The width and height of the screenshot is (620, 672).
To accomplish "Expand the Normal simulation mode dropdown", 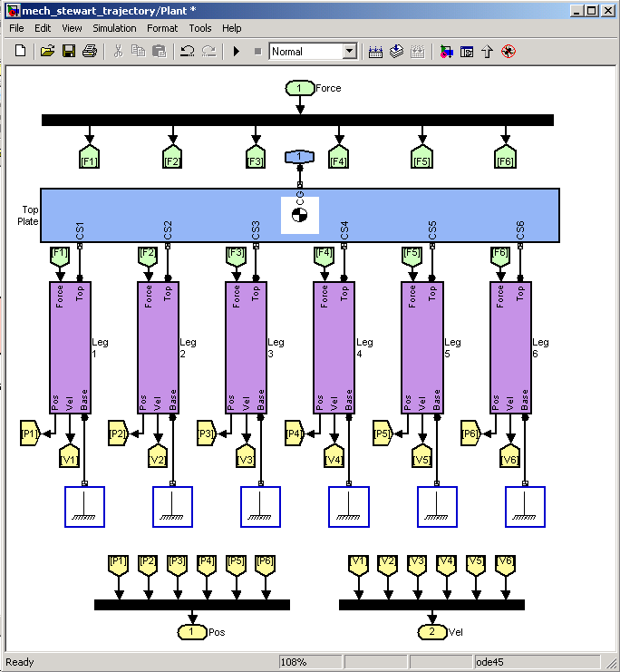I will click(349, 52).
